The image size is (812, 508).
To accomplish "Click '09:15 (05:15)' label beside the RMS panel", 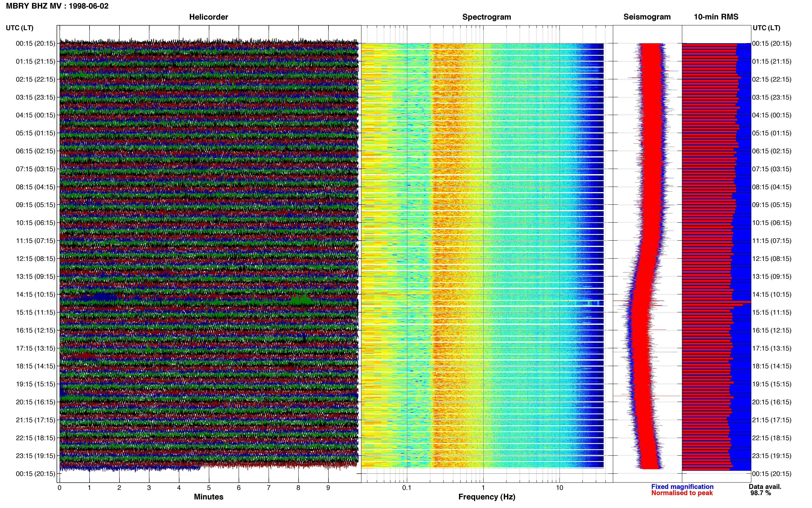I will coord(772,205).
